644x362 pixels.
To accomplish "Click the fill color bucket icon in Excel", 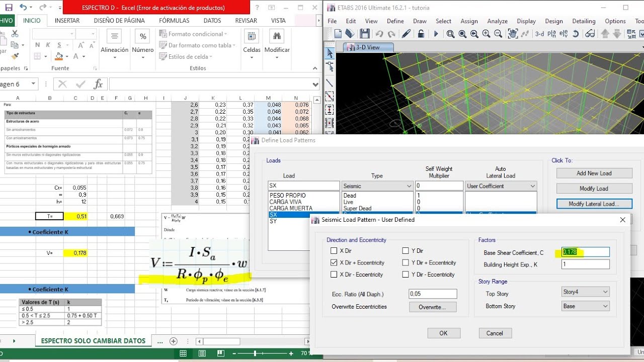I will pyautogui.click(x=59, y=56).
